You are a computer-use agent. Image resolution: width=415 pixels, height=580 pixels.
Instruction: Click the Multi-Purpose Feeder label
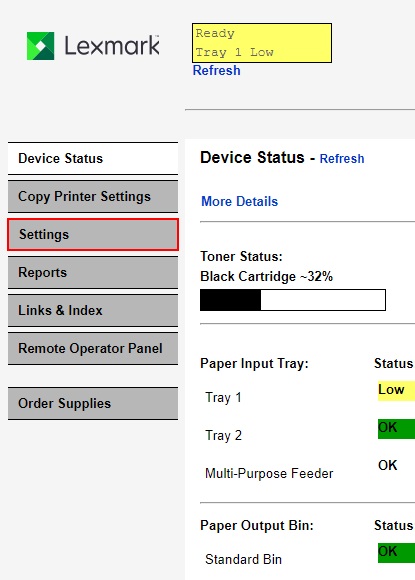(x=269, y=473)
